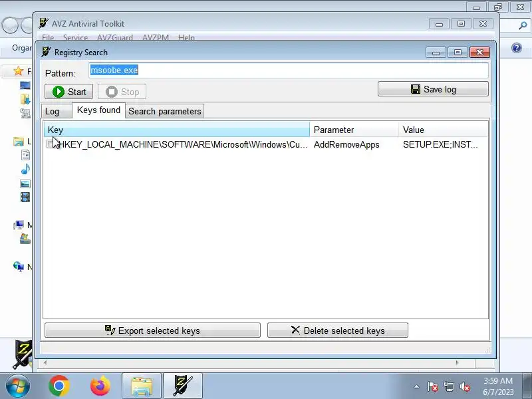Click the taskbar clock 3:59 AM
The height and width of the screenshot is (399, 532).
pyautogui.click(x=498, y=380)
